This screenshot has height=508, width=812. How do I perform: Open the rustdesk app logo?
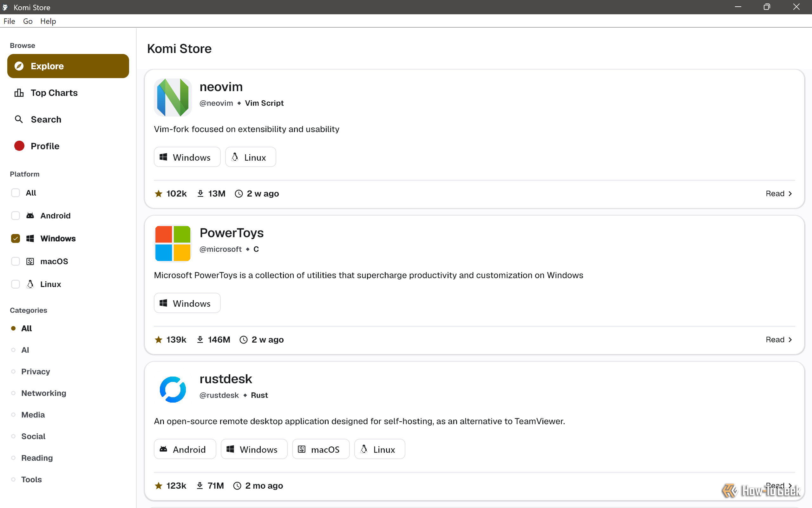pos(173,389)
